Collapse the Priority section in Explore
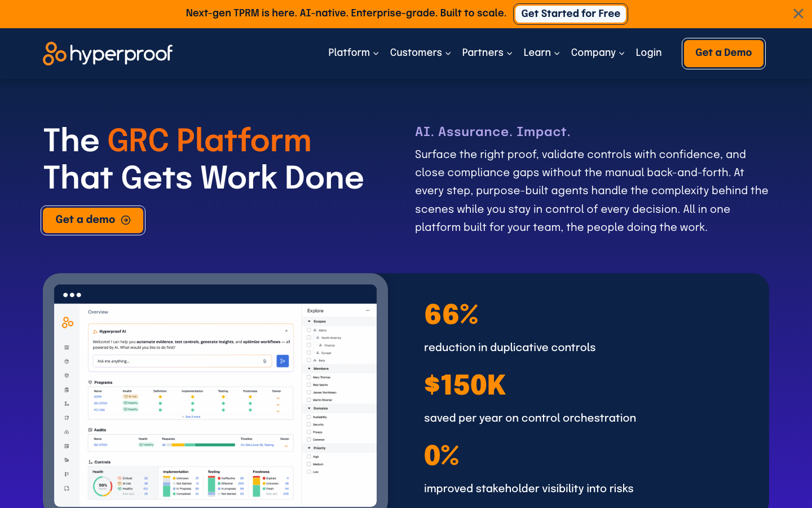812x508 pixels. 309,448
